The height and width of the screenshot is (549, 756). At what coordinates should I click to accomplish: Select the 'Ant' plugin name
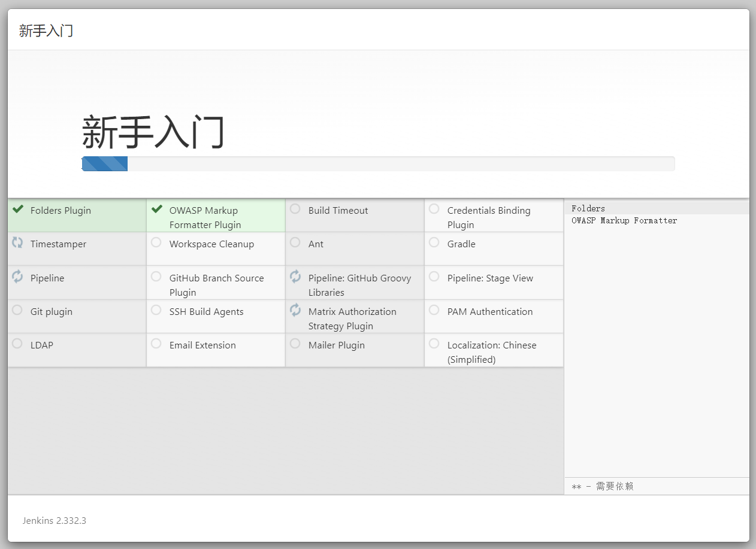click(316, 244)
